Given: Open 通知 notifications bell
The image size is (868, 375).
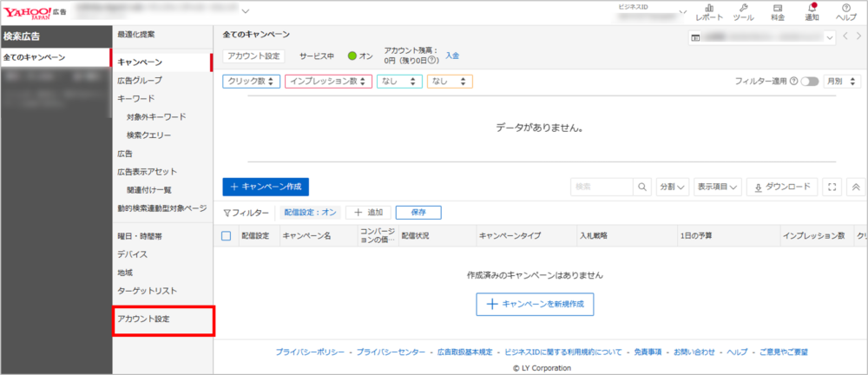Looking at the screenshot, I should click(812, 11).
